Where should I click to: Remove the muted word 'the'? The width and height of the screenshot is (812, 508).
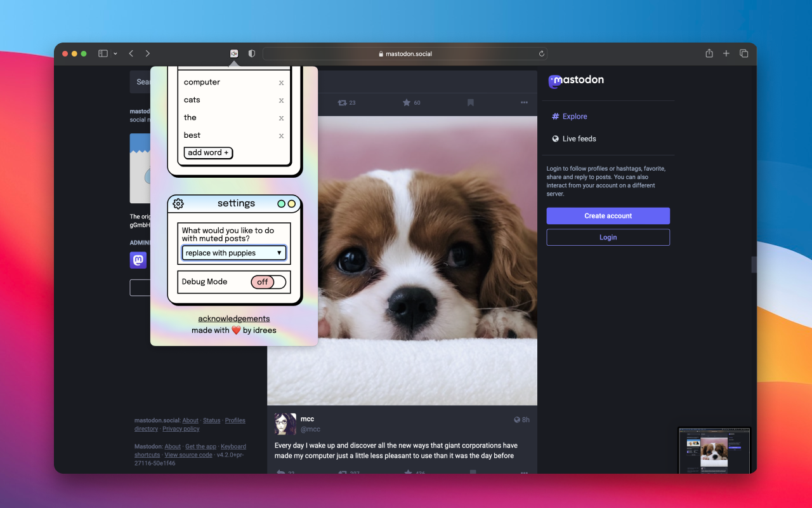click(281, 118)
